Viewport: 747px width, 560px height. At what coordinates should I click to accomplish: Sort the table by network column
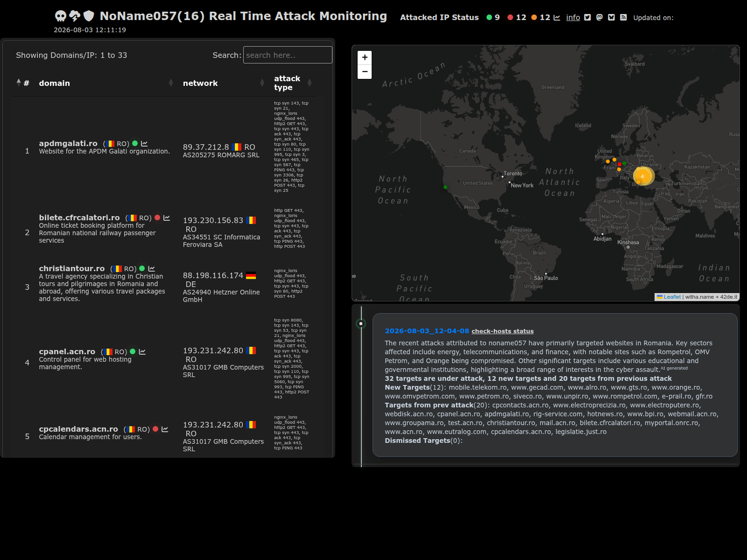pyautogui.click(x=224, y=83)
